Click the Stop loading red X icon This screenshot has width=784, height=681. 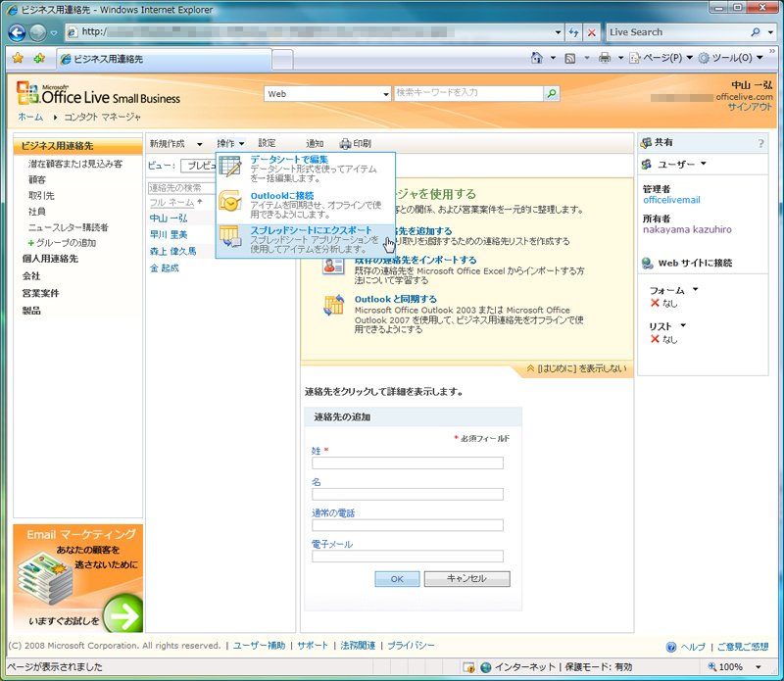coord(592,32)
